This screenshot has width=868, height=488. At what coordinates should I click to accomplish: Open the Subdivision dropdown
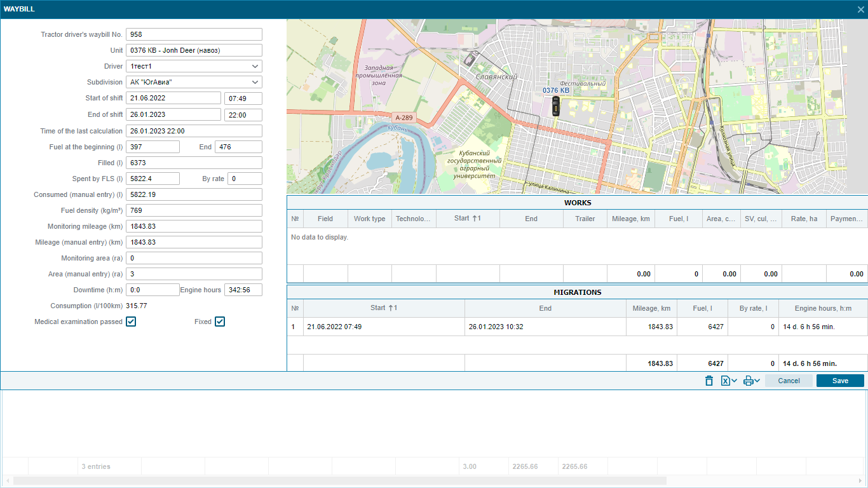click(x=194, y=82)
